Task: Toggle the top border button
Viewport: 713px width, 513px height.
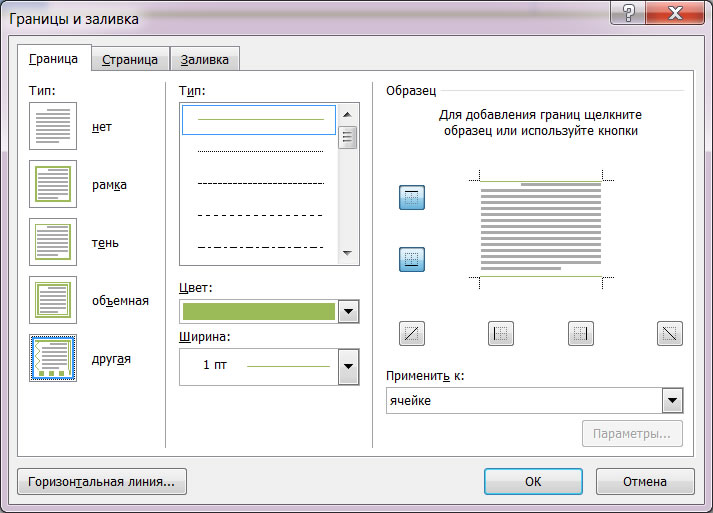Action: [412, 197]
